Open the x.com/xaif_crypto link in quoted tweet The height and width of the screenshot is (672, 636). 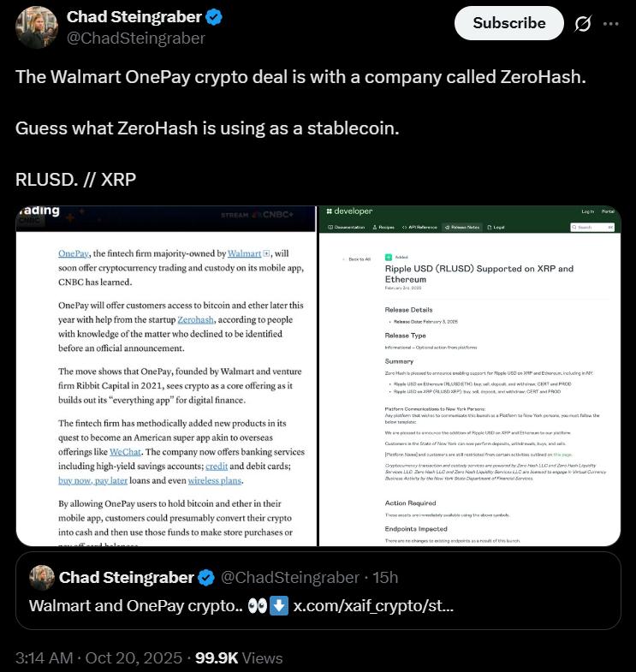coord(372,605)
